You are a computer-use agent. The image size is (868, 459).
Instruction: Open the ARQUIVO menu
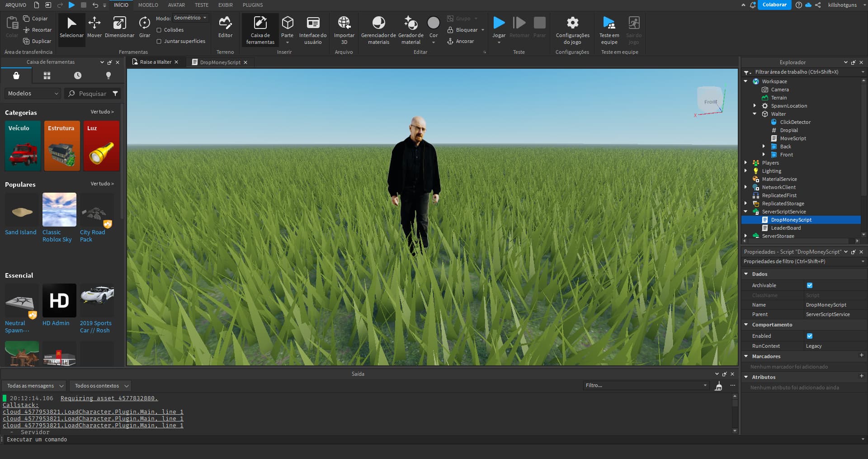pyautogui.click(x=16, y=5)
